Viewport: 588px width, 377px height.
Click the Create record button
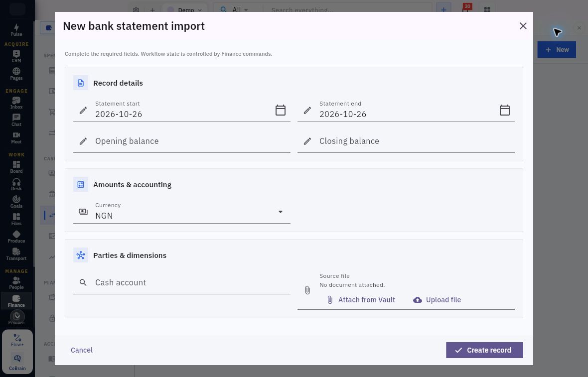484,350
